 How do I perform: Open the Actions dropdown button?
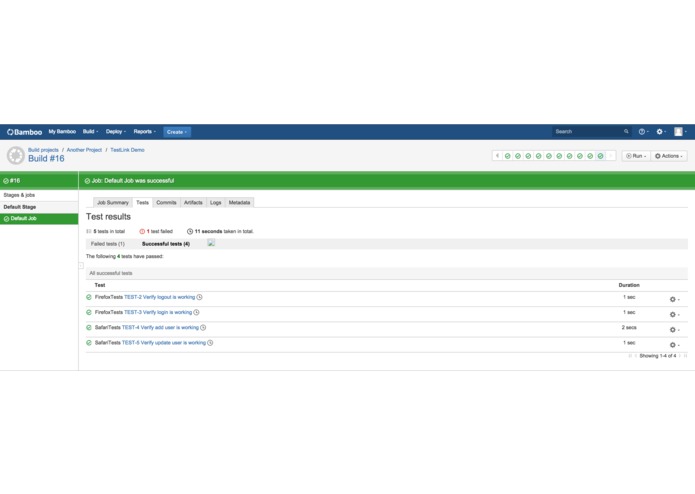tap(669, 156)
